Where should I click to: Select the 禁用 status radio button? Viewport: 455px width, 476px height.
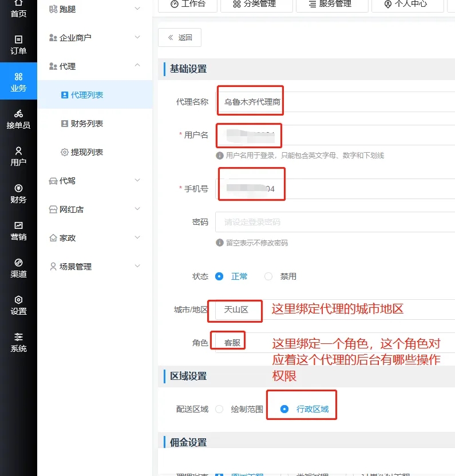(x=268, y=276)
